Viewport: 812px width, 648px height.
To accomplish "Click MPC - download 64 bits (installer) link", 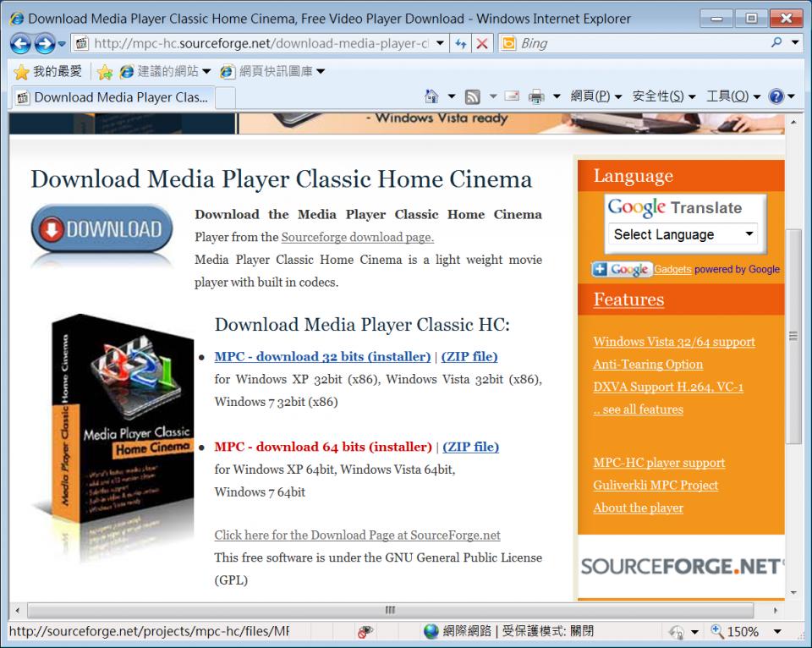I will coord(323,447).
